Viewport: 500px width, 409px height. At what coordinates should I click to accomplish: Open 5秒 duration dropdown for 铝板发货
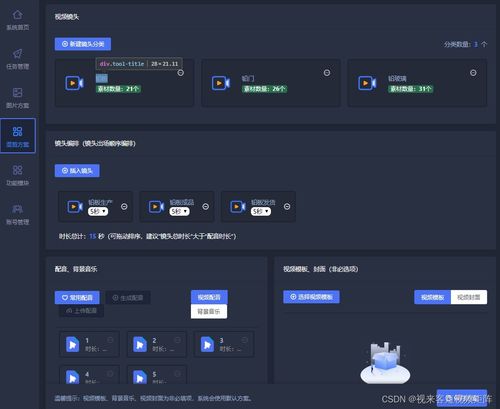coord(261,211)
